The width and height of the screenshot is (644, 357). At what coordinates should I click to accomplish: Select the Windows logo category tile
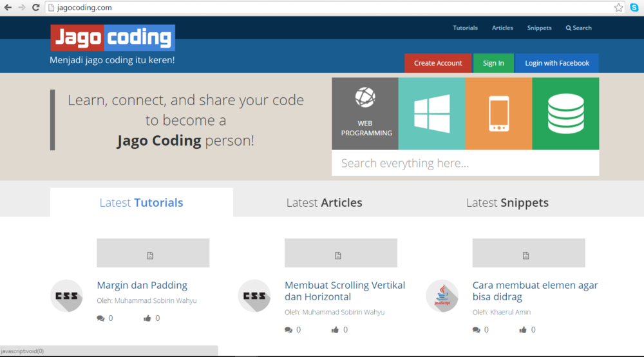[431, 113]
